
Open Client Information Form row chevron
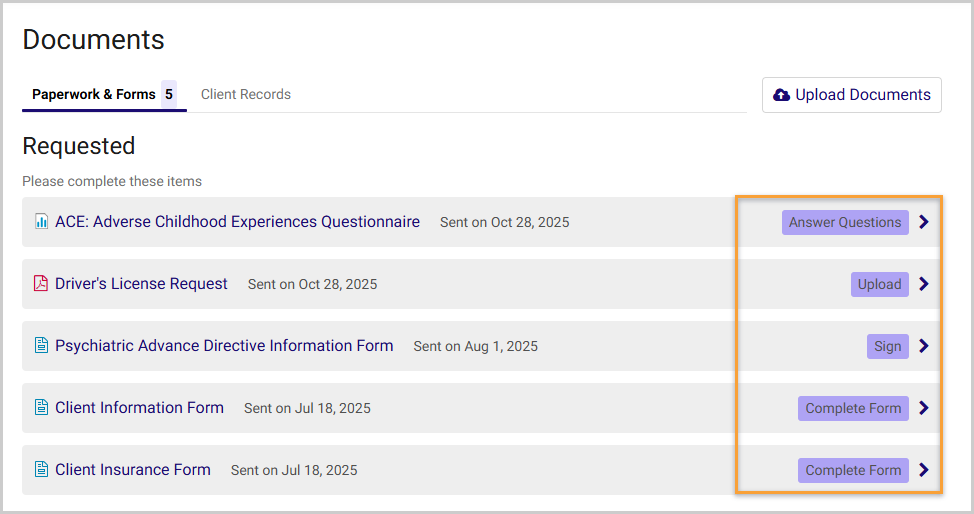point(924,408)
